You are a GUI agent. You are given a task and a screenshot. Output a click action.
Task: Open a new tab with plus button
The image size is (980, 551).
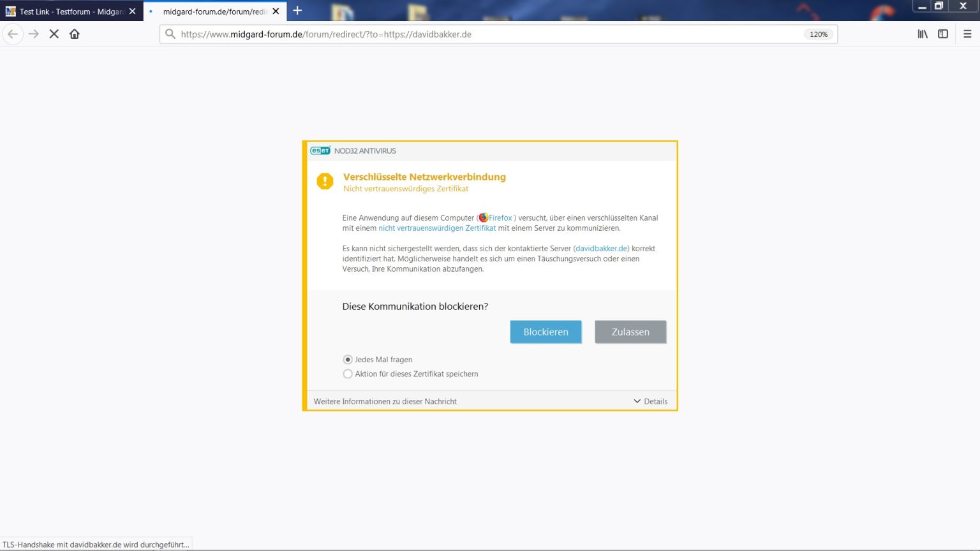click(x=297, y=11)
